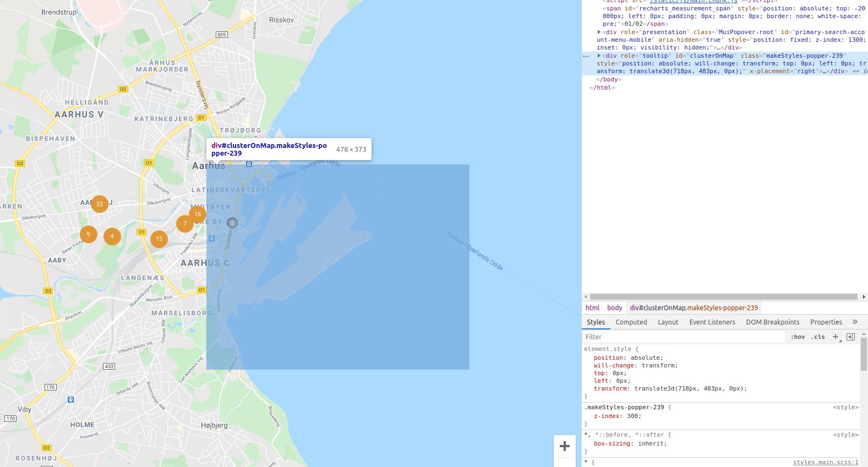Screen dimensions: 868x467
Task: Select the cluster marker labeled 9
Action: 88,234
